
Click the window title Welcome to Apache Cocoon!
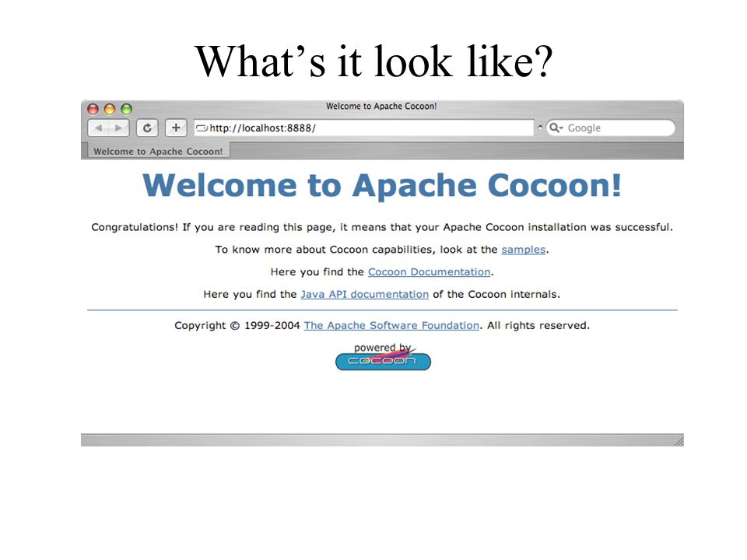tap(381, 107)
